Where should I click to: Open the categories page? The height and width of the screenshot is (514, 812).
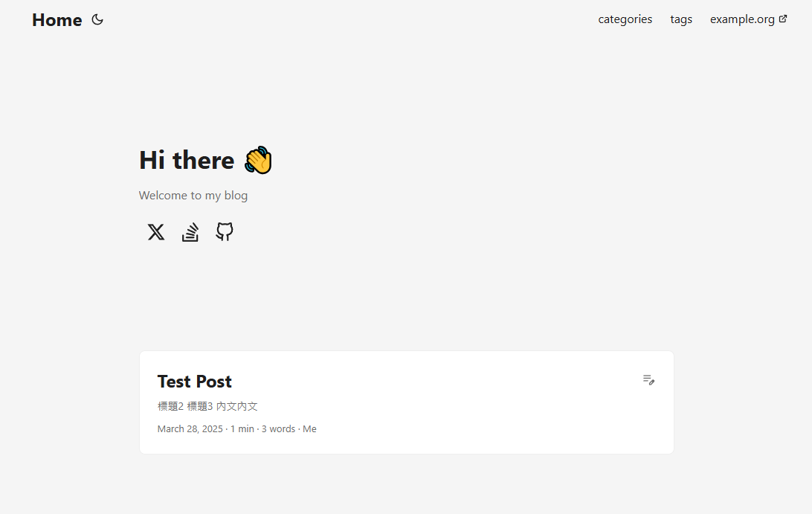pos(625,19)
